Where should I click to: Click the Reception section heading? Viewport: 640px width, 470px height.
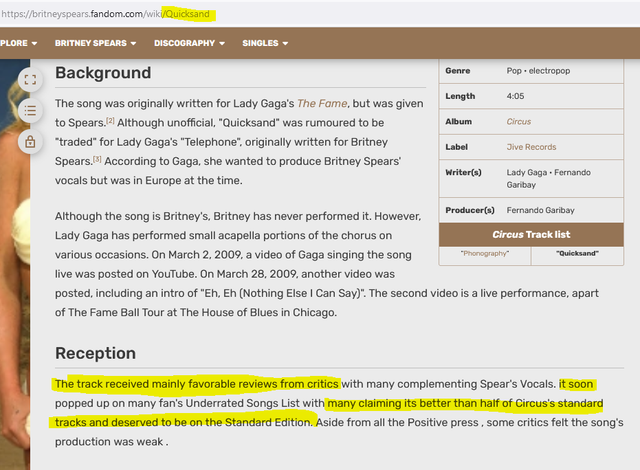point(96,353)
